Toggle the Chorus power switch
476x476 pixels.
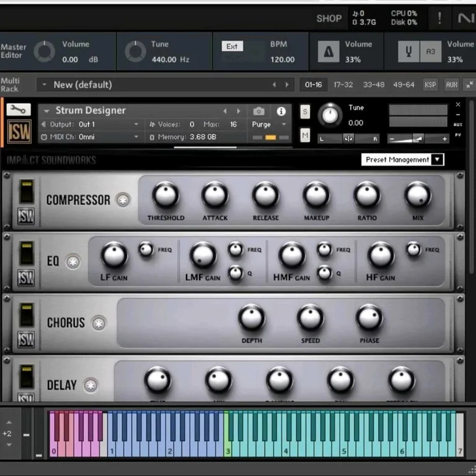point(27,315)
